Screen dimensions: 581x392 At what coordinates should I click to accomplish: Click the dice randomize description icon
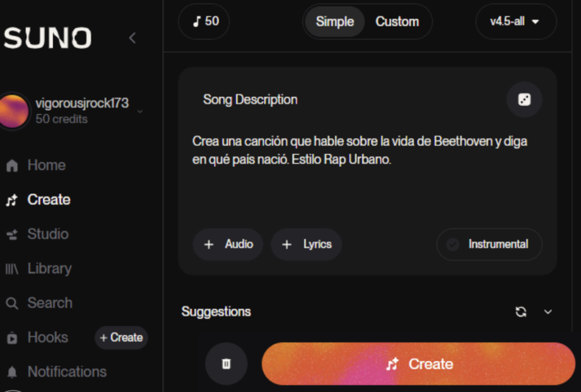pos(524,100)
